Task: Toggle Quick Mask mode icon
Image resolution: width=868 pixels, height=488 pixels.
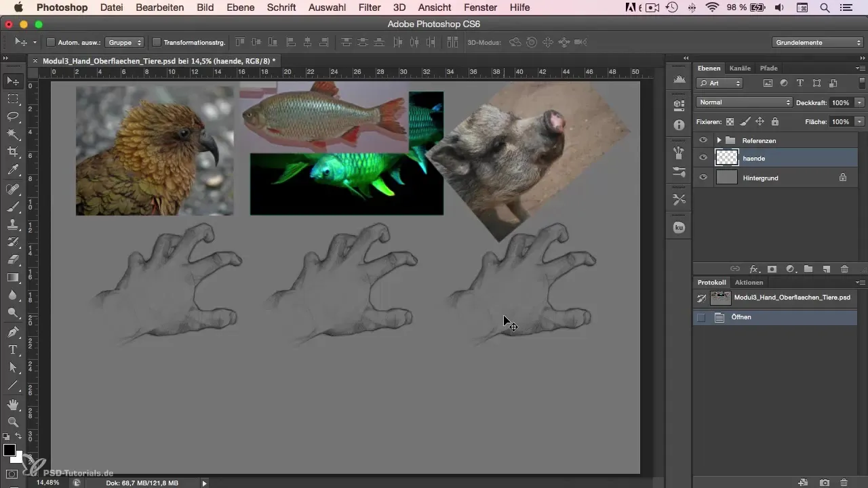Action: (x=13, y=474)
